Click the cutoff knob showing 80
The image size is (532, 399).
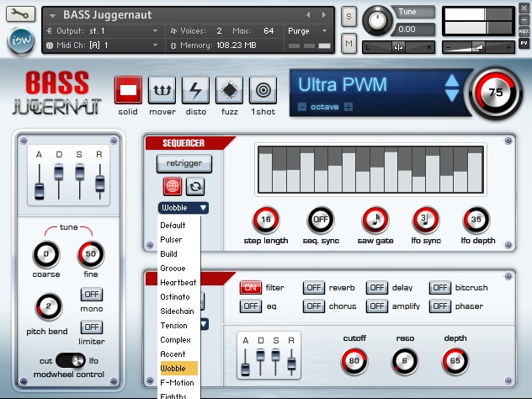(354, 362)
